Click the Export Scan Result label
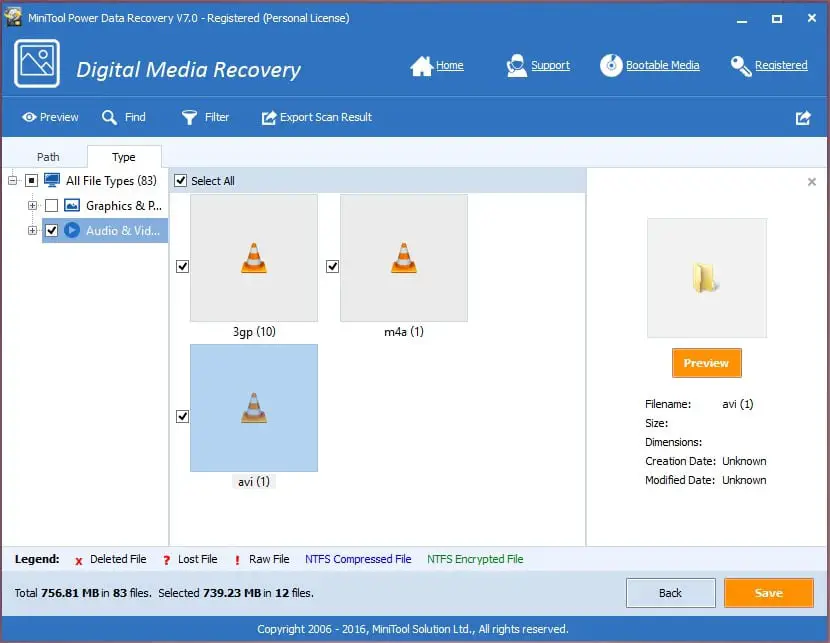Image resolution: width=830 pixels, height=643 pixels. coord(326,117)
